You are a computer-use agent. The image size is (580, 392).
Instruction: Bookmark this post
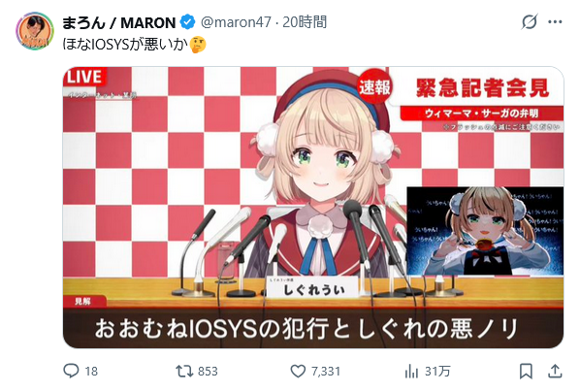(526, 371)
